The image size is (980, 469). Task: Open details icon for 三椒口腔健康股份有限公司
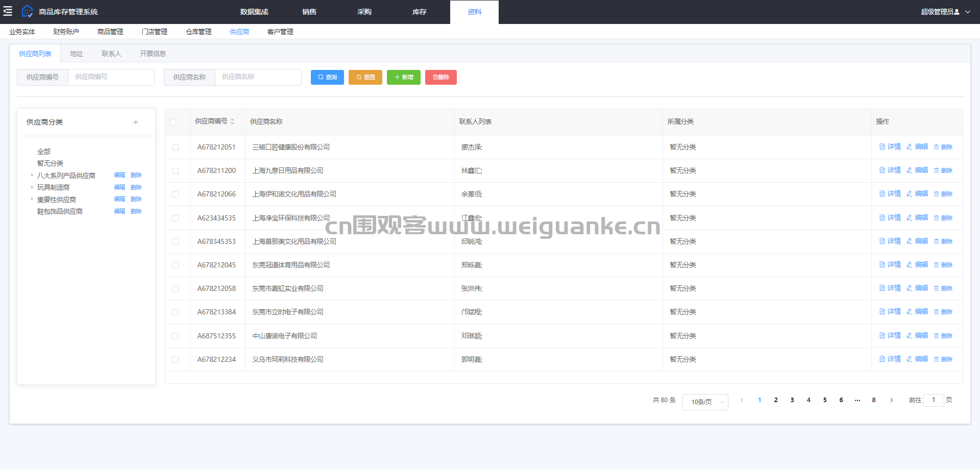coord(882,147)
